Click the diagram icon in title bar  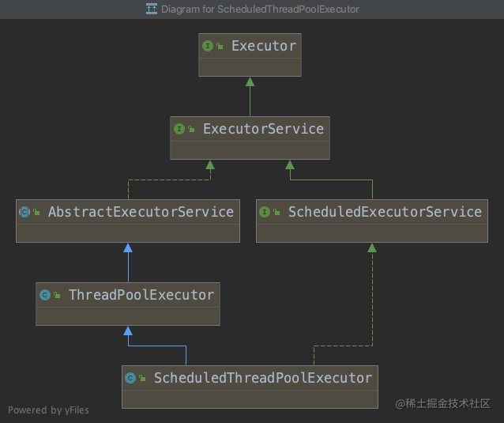point(152,9)
